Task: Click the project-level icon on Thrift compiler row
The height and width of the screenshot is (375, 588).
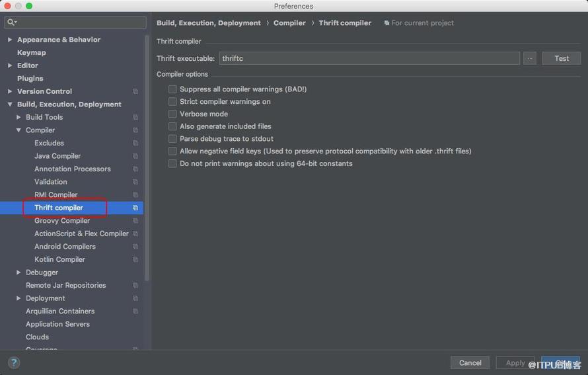Action: 135,208
